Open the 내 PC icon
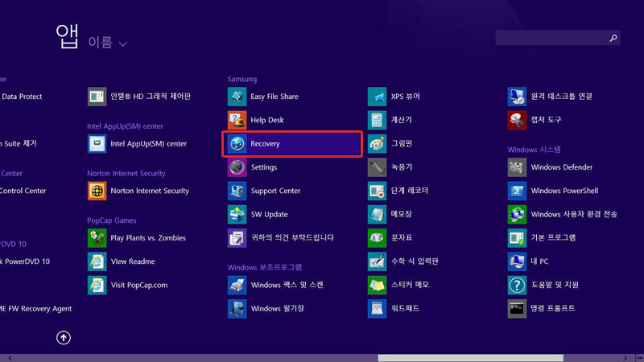This screenshot has height=362, width=644. click(x=517, y=261)
